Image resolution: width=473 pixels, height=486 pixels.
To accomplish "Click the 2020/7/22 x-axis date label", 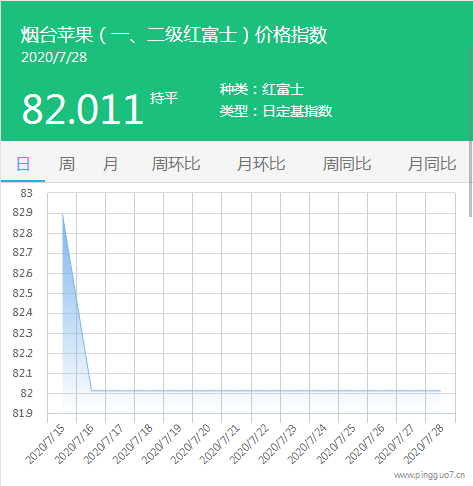I will [x=249, y=444].
